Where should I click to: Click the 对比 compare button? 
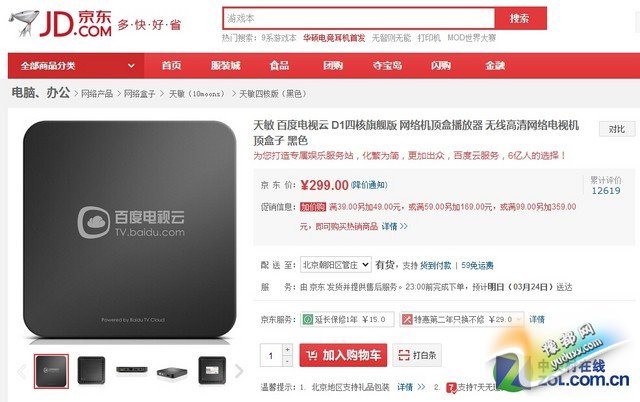(x=617, y=129)
